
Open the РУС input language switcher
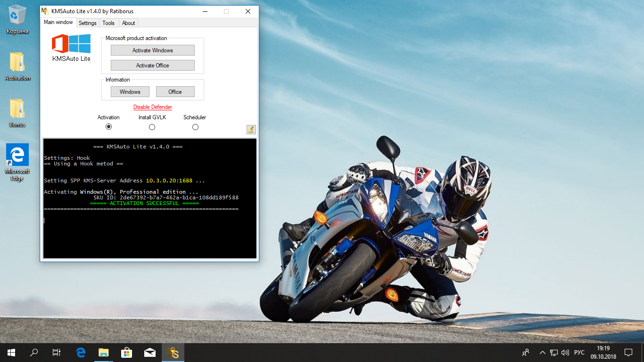(x=579, y=353)
